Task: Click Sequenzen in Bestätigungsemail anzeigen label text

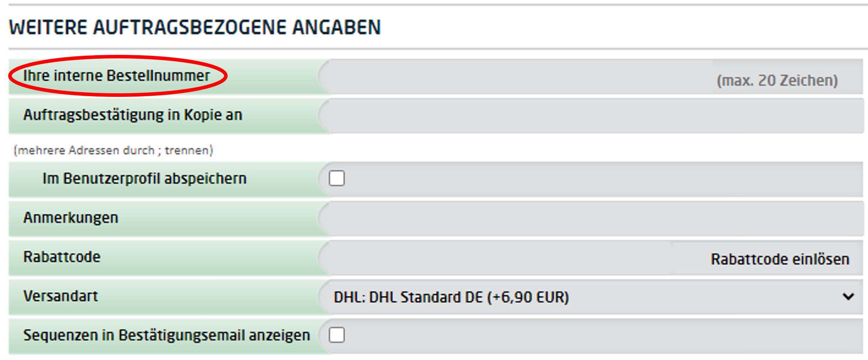Action: click(x=166, y=335)
